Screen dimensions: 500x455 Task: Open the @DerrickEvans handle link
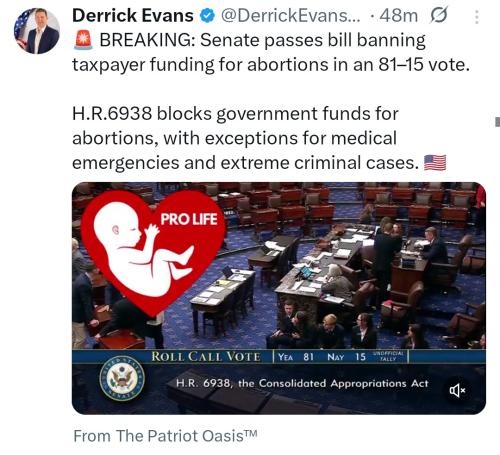point(290,16)
